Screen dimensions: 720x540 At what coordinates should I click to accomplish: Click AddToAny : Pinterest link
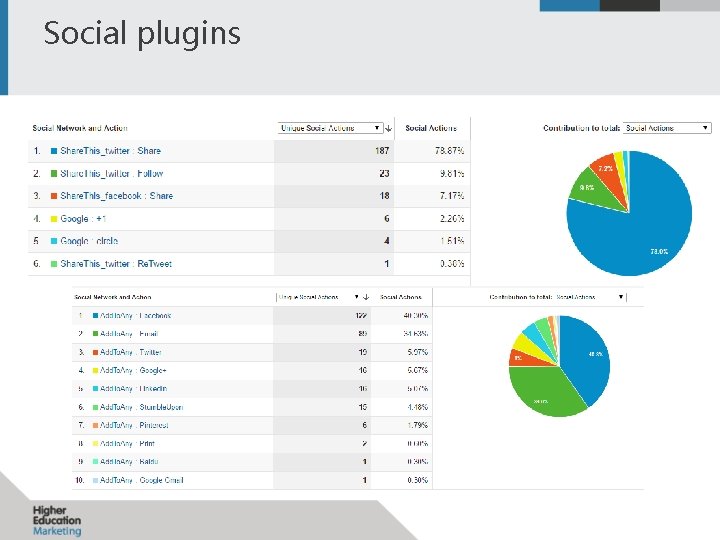coord(134,425)
